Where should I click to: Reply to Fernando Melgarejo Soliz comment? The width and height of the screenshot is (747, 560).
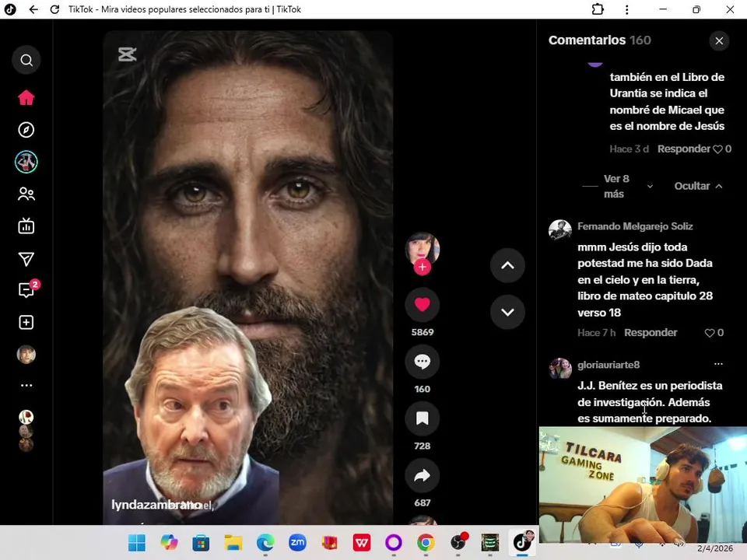pos(651,333)
